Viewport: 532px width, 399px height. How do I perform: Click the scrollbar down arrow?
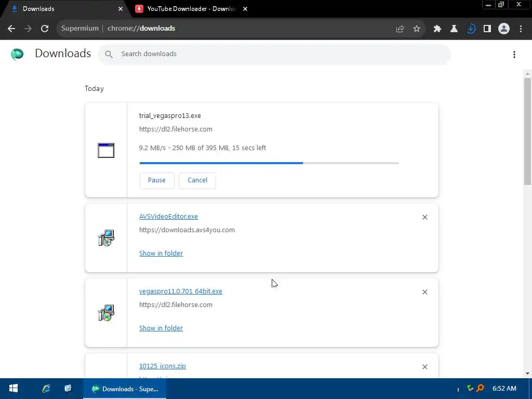click(x=527, y=374)
